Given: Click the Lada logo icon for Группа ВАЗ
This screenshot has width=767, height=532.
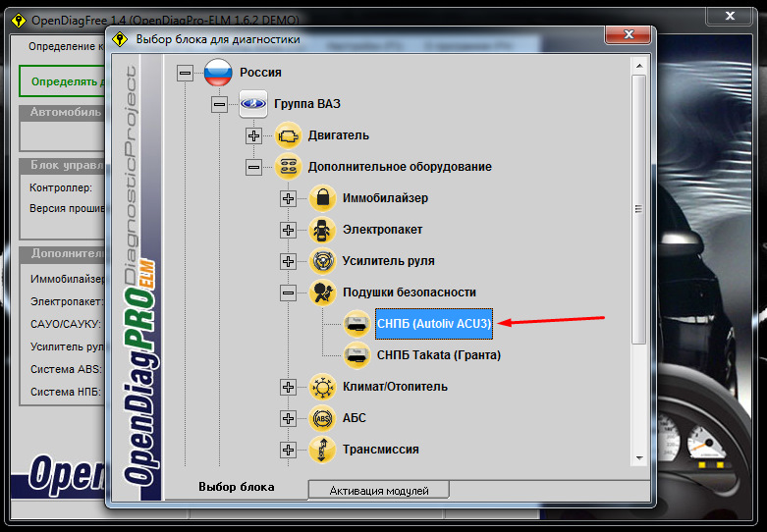Looking at the screenshot, I should (x=253, y=104).
